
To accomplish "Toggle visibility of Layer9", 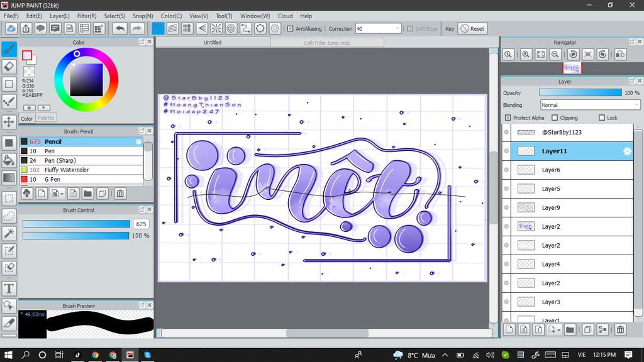I will pos(506,207).
